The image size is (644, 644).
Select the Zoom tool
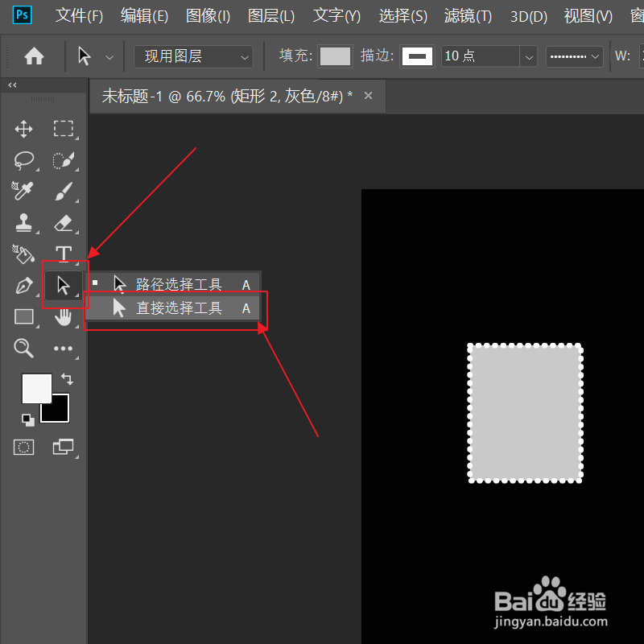click(x=23, y=348)
